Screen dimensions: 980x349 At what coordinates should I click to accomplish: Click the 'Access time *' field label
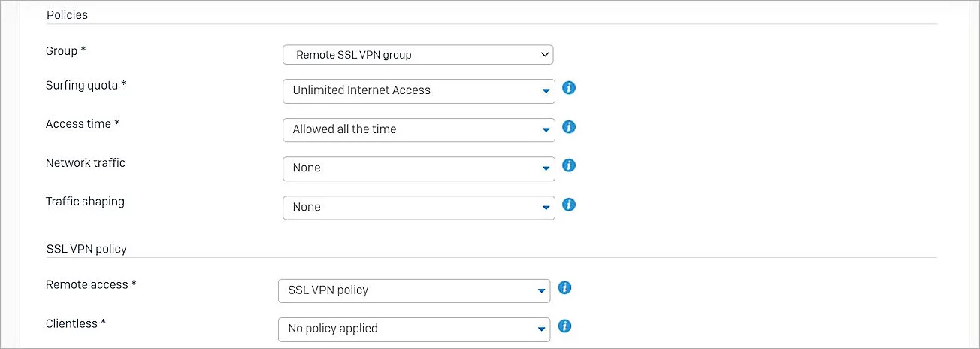[83, 123]
